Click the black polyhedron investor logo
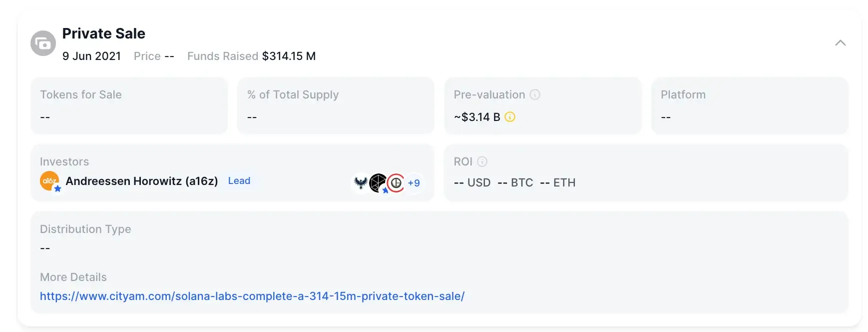This screenshot has height=332, width=868. pos(378,183)
